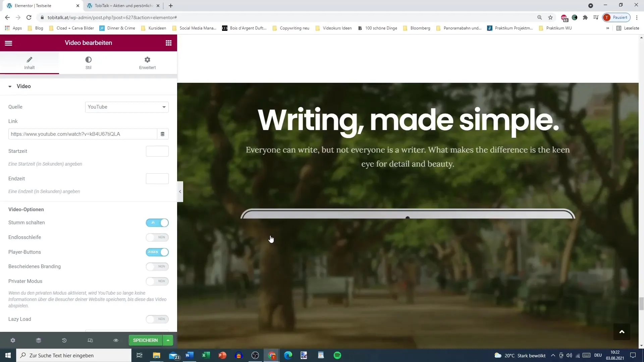Click the Startzeit input field
Screen dimensions: 644x362
(157, 151)
